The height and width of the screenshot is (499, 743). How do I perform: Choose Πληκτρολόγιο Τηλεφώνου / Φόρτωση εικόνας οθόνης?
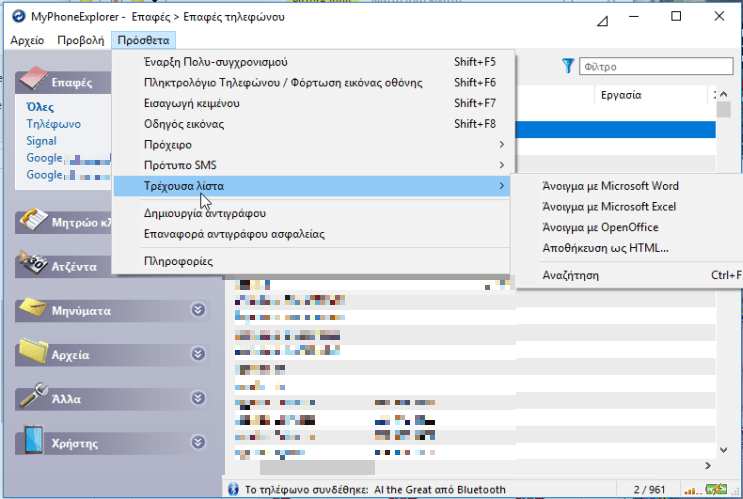coord(312,83)
